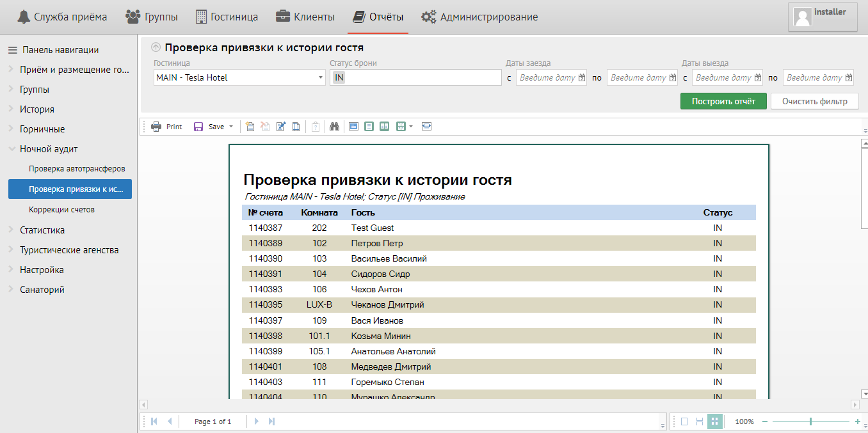Open the Find binoculars tool
This screenshot has height=433, width=868.
334,127
